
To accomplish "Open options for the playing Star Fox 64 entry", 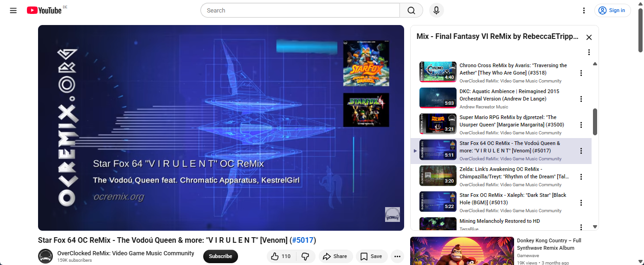I will (581, 151).
